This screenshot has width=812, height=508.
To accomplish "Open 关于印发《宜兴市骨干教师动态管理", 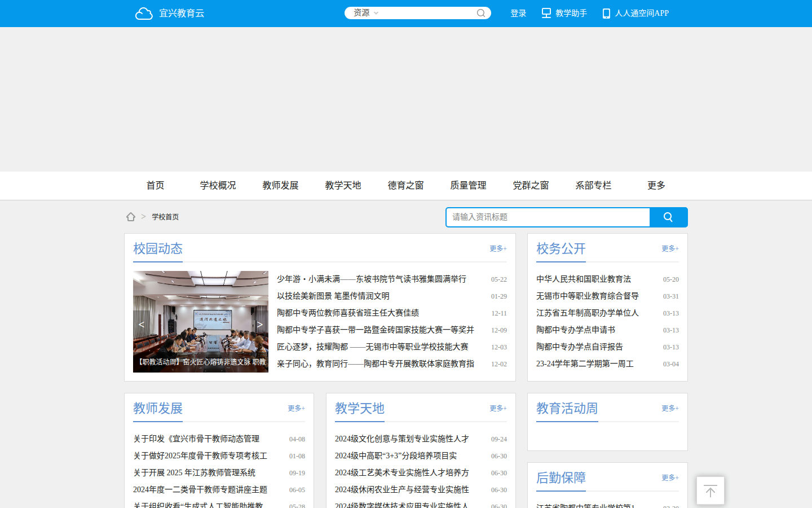I will pos(196,439).
